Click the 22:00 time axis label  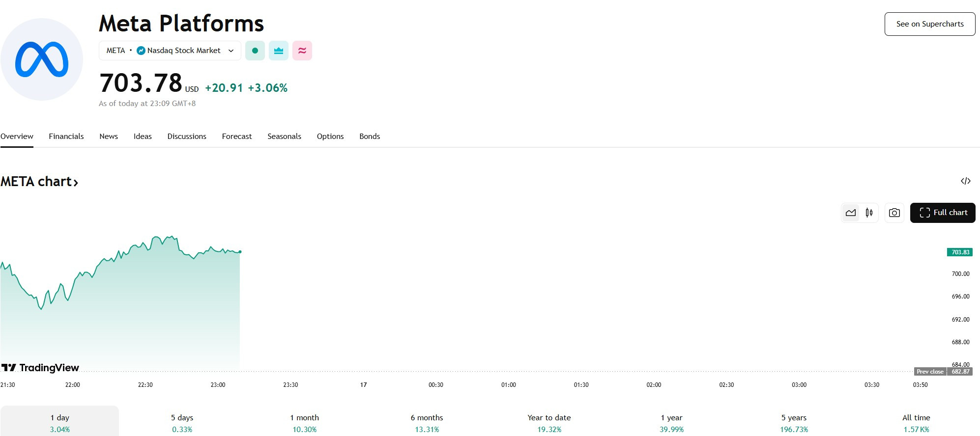73,385
